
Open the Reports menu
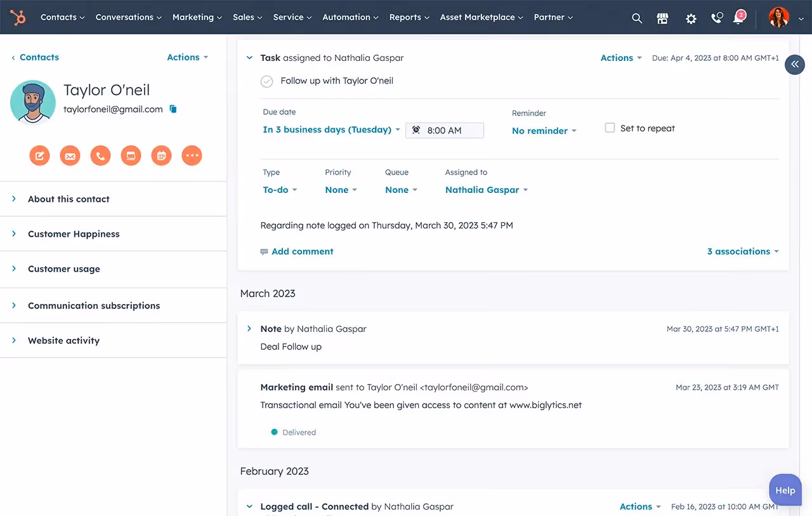click(x=405, y=17)
